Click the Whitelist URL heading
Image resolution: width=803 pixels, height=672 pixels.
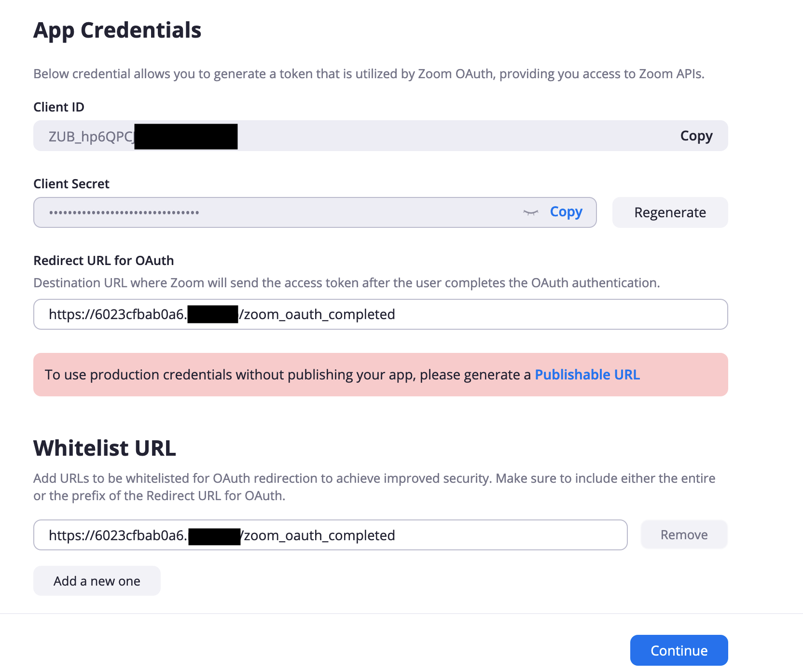pyautogui.click(x=105, y=448)
